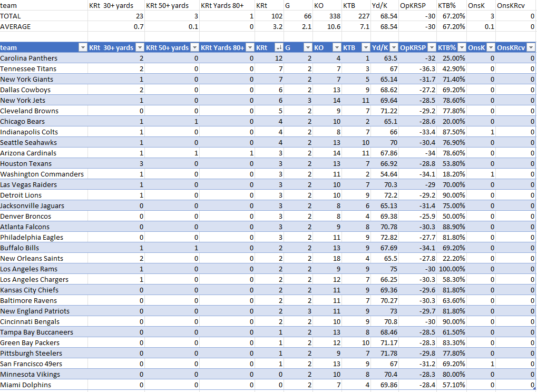Select the Los Angeles Chargers cell
The image size is (537, 392).
pos(44,279)
